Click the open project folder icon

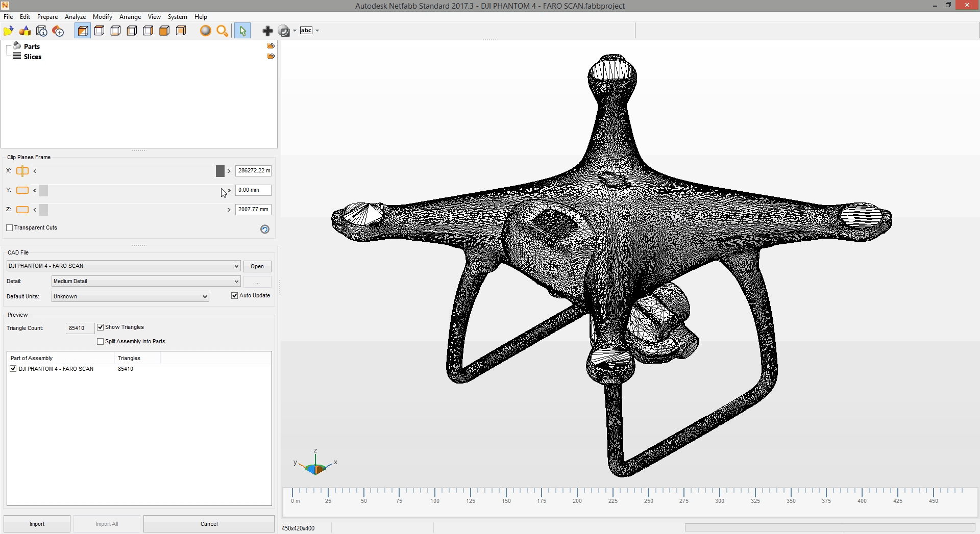pos(8,31)
